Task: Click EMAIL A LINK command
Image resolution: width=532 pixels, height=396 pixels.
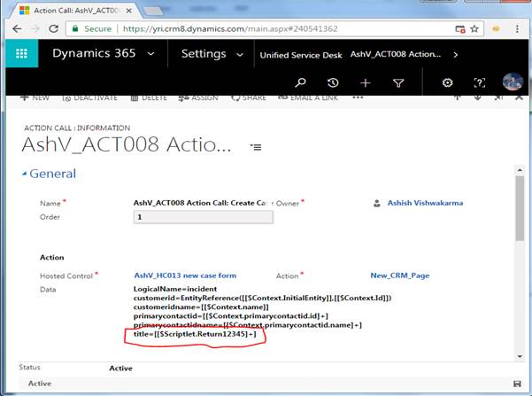Action: 308,97
